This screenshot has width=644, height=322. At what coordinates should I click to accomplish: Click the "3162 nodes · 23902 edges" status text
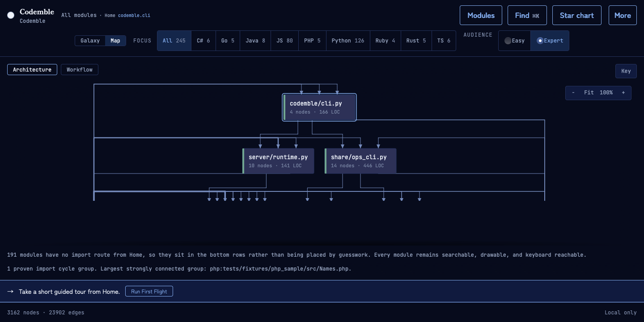pos(46,313)
